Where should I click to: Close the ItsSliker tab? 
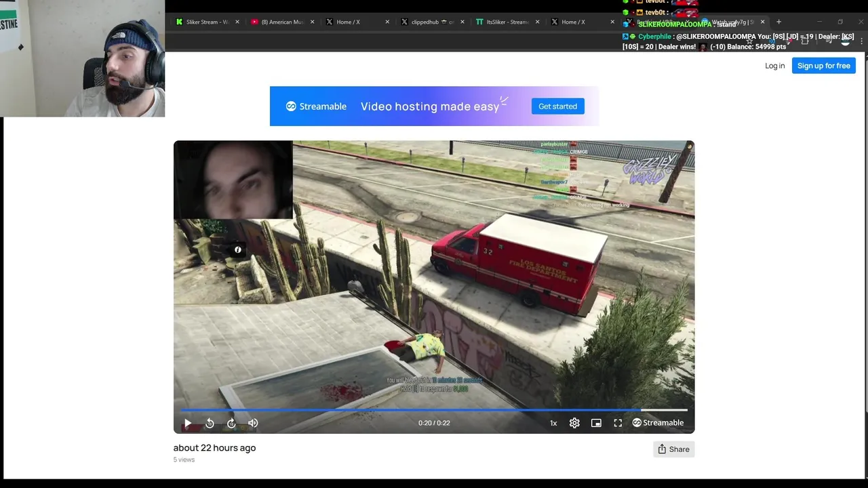[538, 22]
